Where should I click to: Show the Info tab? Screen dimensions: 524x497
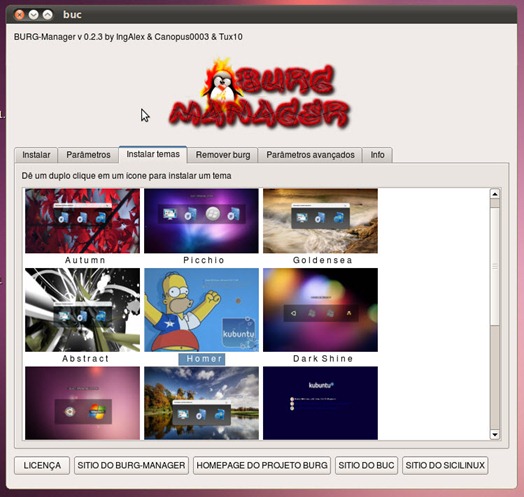(377, 155)
